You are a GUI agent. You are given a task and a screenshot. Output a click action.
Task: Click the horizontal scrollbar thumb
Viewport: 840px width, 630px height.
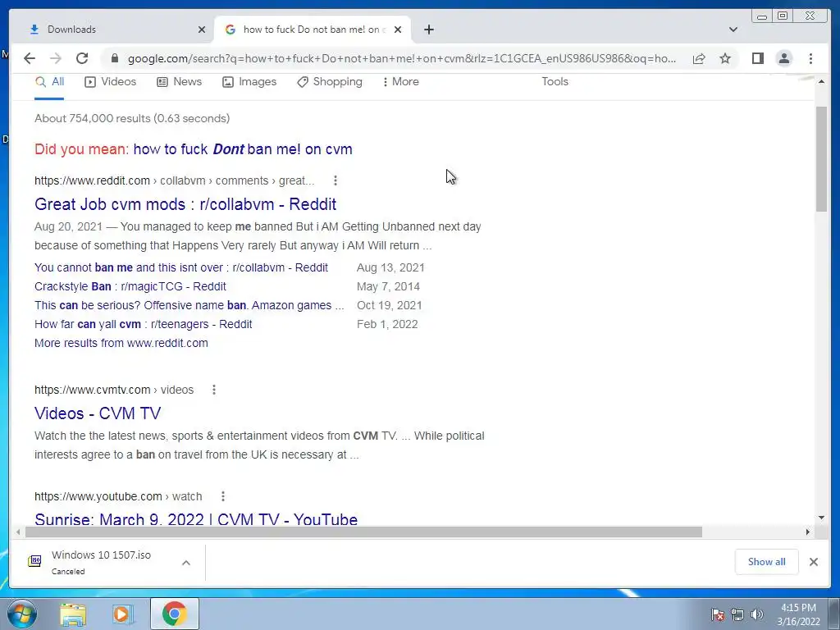pyautogui.click(x=363, y=532)
